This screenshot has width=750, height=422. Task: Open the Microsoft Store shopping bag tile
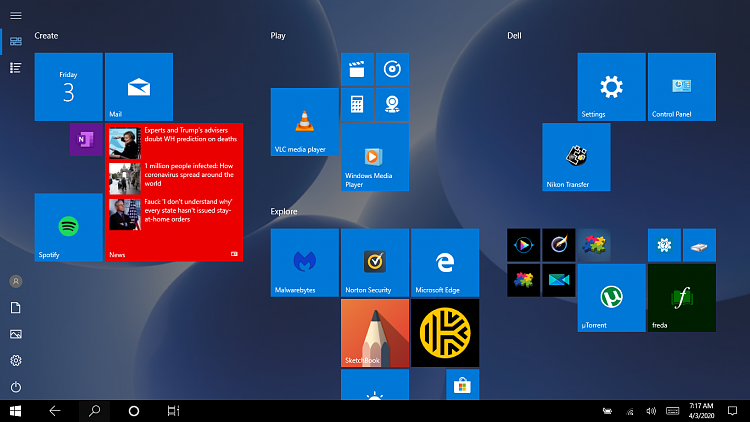pos(463,384)
